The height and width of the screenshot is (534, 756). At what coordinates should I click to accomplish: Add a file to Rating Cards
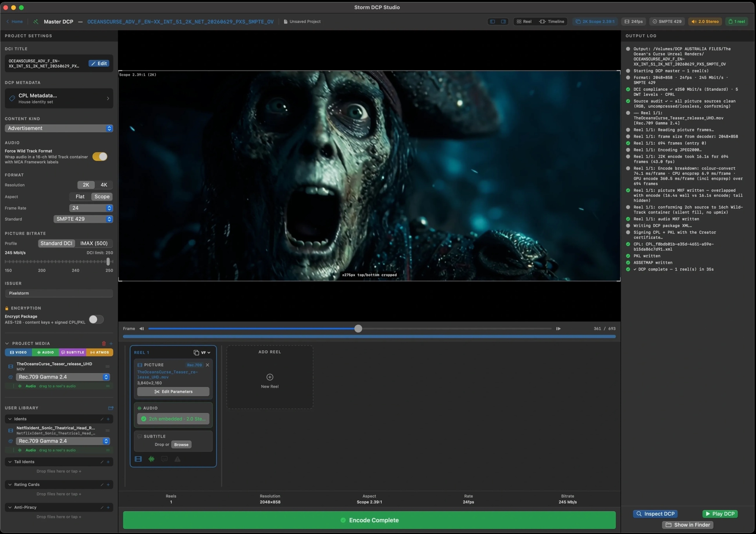(108, 485)
